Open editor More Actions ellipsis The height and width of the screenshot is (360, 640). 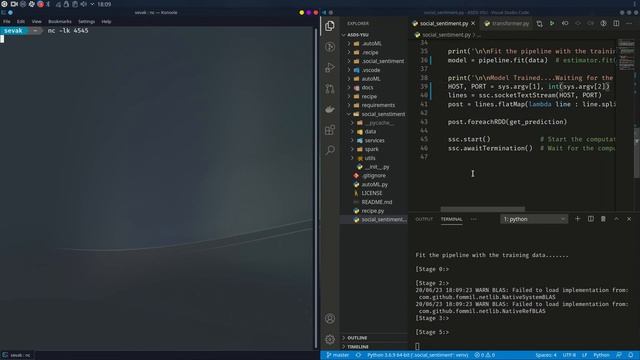tap(629, 24)
